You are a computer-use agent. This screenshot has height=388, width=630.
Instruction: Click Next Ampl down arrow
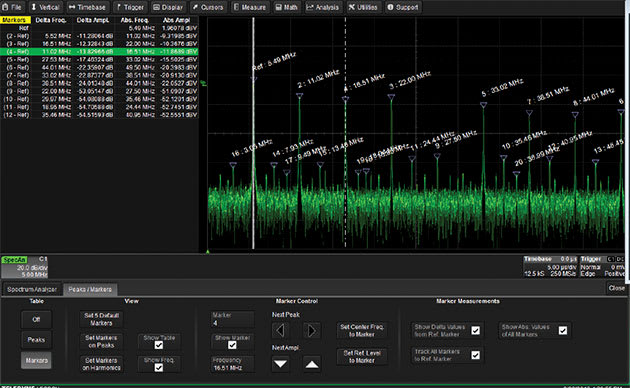pos(280,364)
